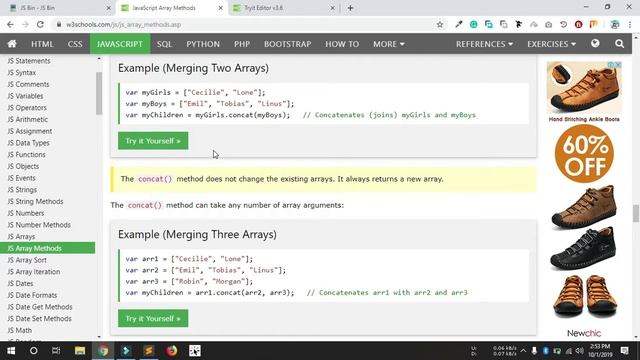
Task: Open new browser tab
Action: tap(350, 8)
